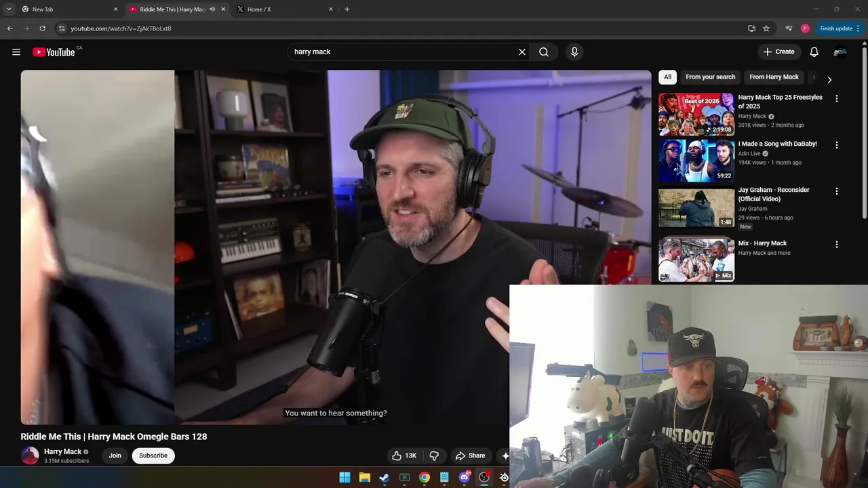868x488 pixels.
Task: Subscribe to Harry Mack channel
Action: click(153, 455)
